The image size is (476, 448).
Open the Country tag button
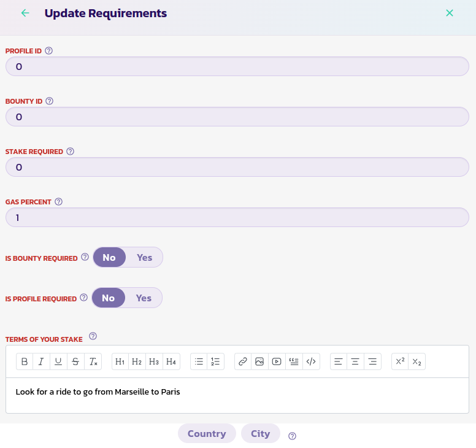207,434
